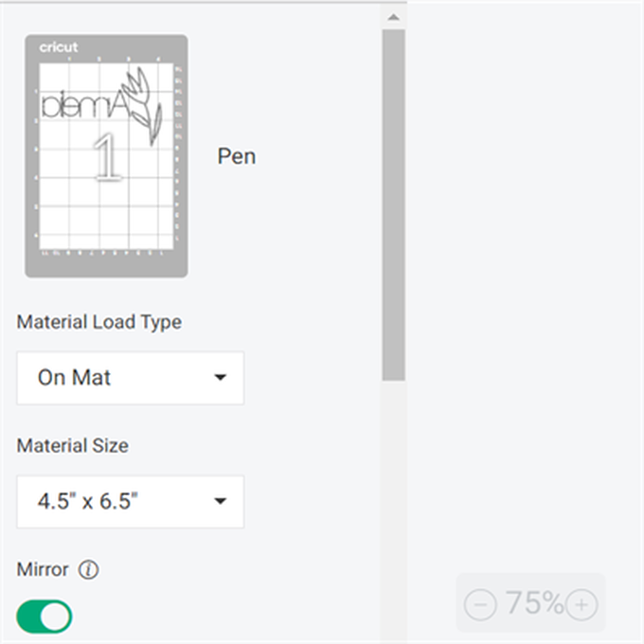644x644 pixels.
Task: Select the mat preview thumbnail
Action: pyautogui.click(x=106, y=156)
